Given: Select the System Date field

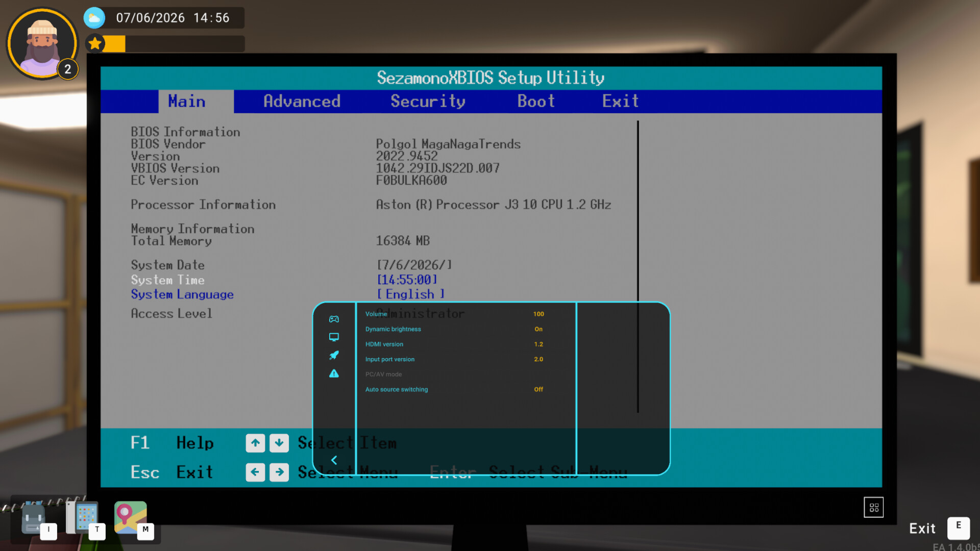Looking at the screenshot, I should click(414, 265).
